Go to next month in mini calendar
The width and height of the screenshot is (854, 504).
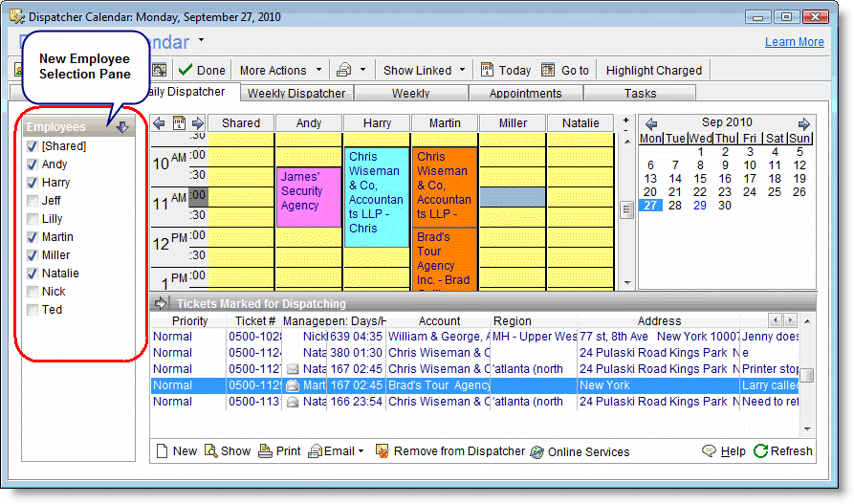tap(803, 123)
